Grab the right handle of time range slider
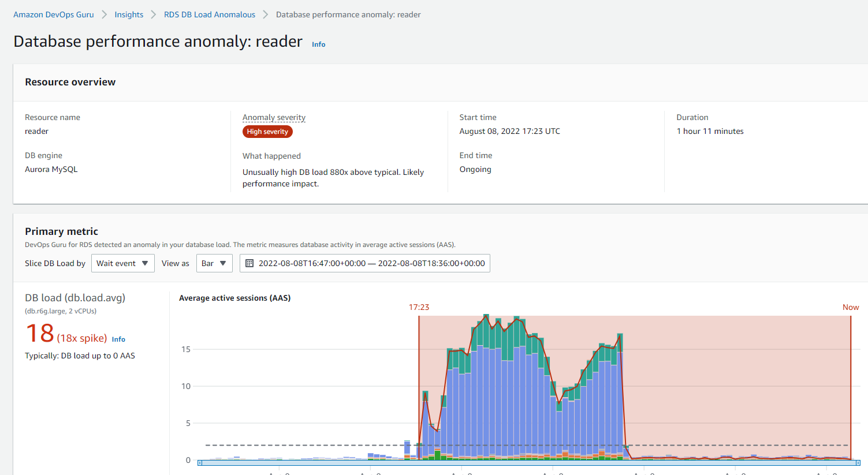This screenshot has width=868, height=475. coord(858,463)
